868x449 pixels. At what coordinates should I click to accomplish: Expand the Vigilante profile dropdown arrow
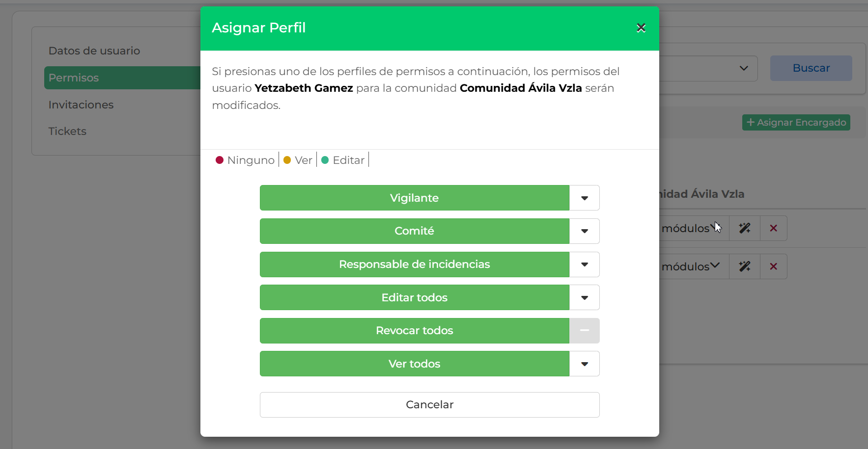(585, 198)
